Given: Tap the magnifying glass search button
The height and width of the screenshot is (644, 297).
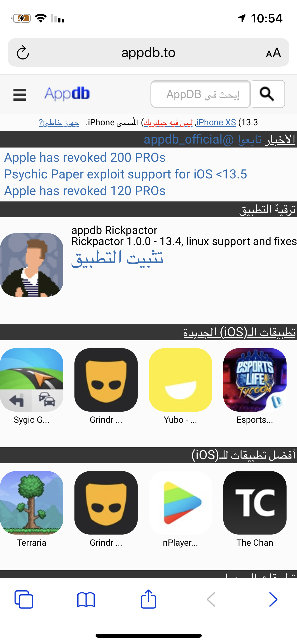Looking at the screenshot, I should click(267, 94).
